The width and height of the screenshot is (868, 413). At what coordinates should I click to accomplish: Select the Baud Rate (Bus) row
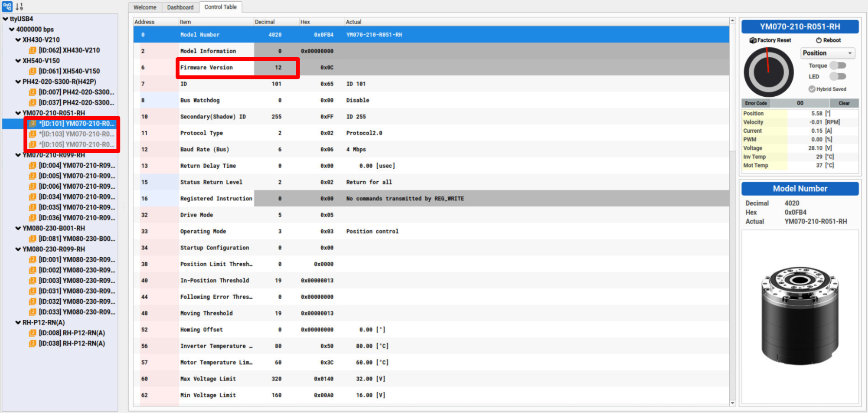(431, 149)
